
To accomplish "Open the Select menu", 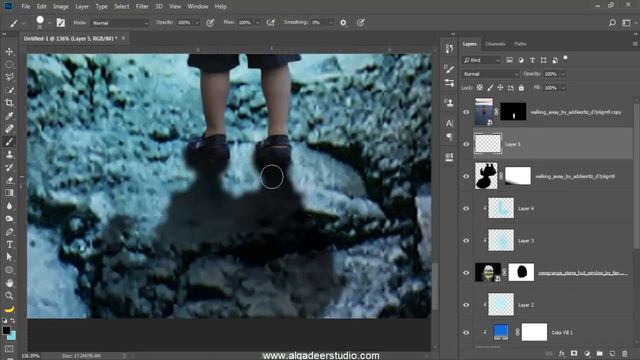I will click(x=122, y=7).
